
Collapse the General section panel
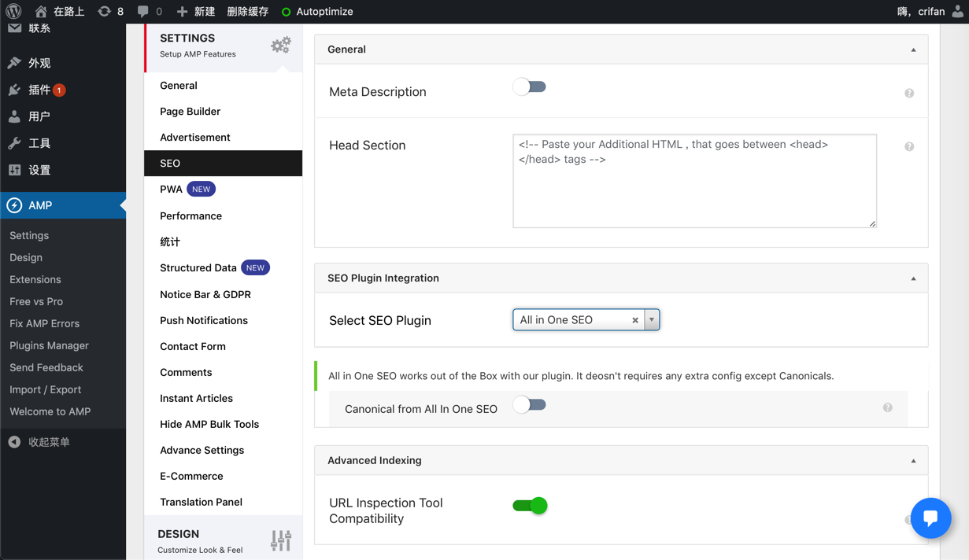tap(913, 50)
